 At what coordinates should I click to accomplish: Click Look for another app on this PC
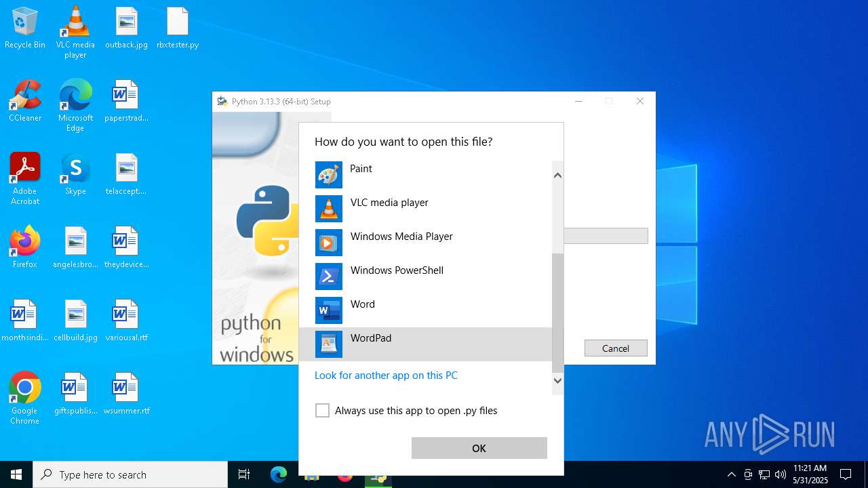(386, 375)
